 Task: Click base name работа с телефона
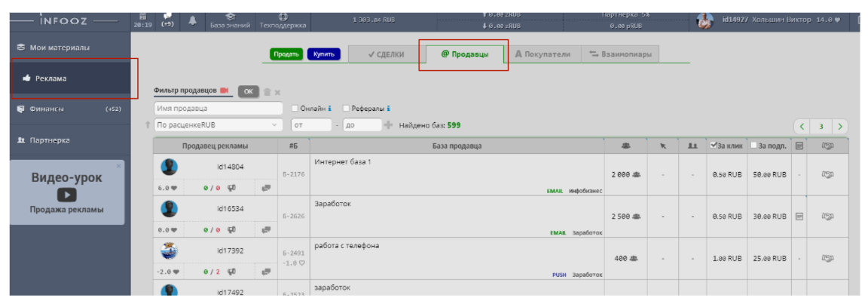tap(347, 245)
